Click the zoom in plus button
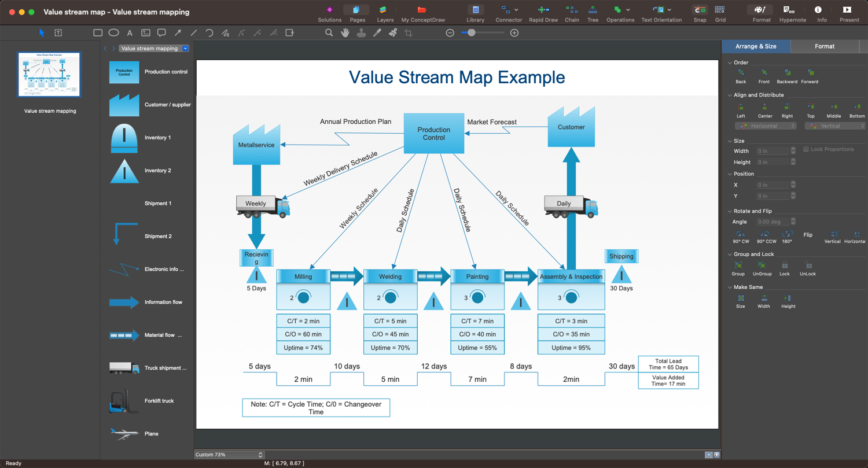Viewport: 868px width, 468px height. pos(514,33)
